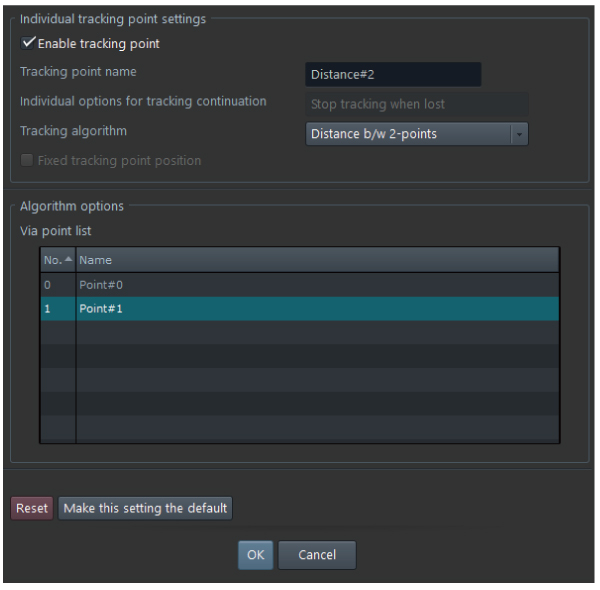Click the first empty row below Point#1
This screenshot has height=590, width=600.
[316, 333]
